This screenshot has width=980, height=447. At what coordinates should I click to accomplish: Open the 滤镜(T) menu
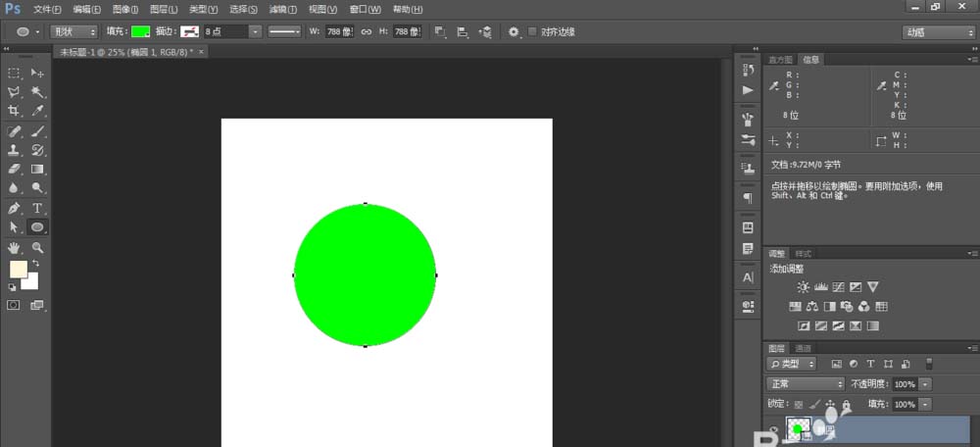[285, 9]
